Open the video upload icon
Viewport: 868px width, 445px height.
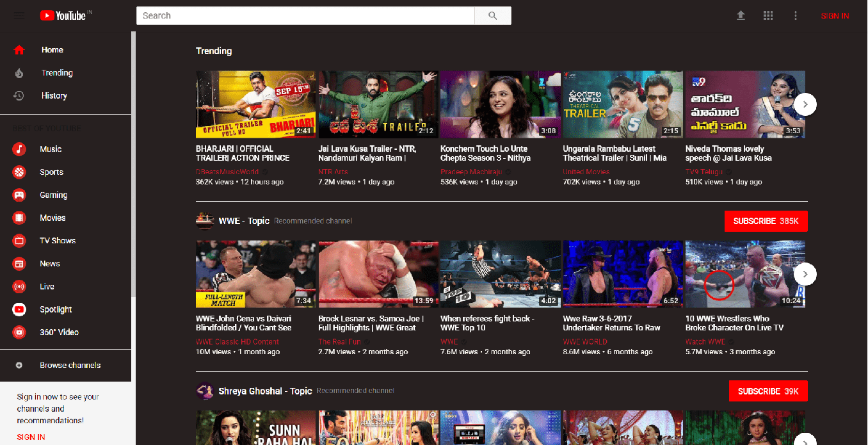coord(741,15)
